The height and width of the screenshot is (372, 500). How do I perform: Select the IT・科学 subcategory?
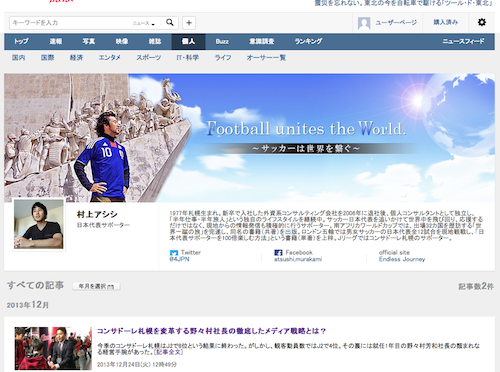(x=188, y=58)
